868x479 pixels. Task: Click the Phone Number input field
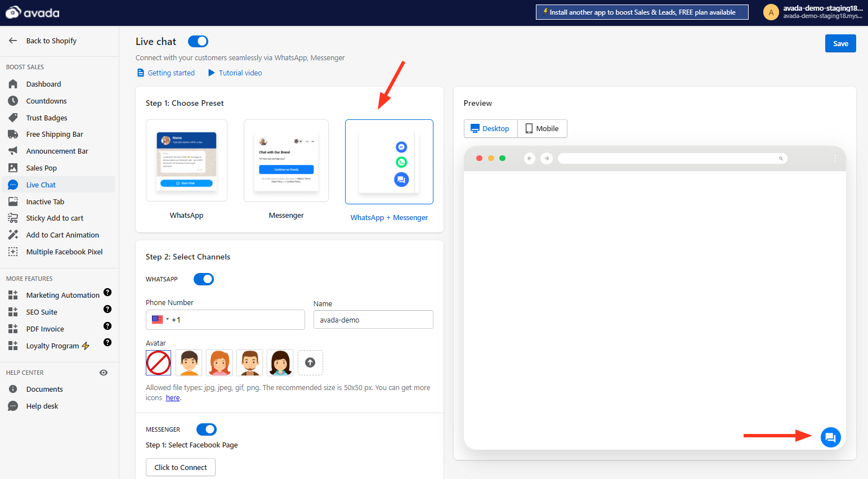(x=225, y=320)
